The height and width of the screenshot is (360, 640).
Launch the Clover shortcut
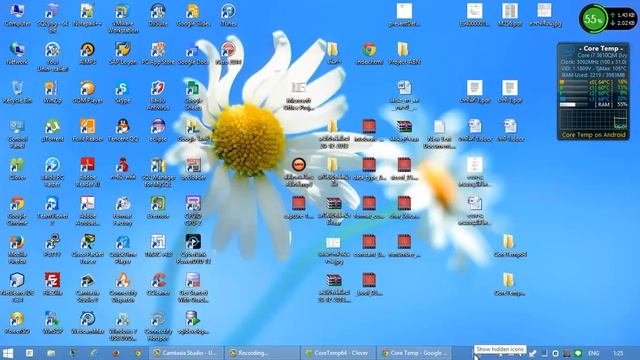(x=17, y=169)
